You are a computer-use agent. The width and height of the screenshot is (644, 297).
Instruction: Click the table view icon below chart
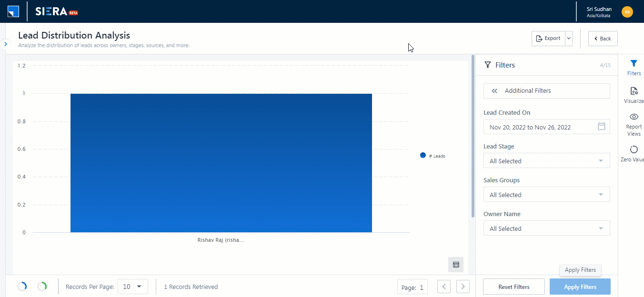click(455, 265)
